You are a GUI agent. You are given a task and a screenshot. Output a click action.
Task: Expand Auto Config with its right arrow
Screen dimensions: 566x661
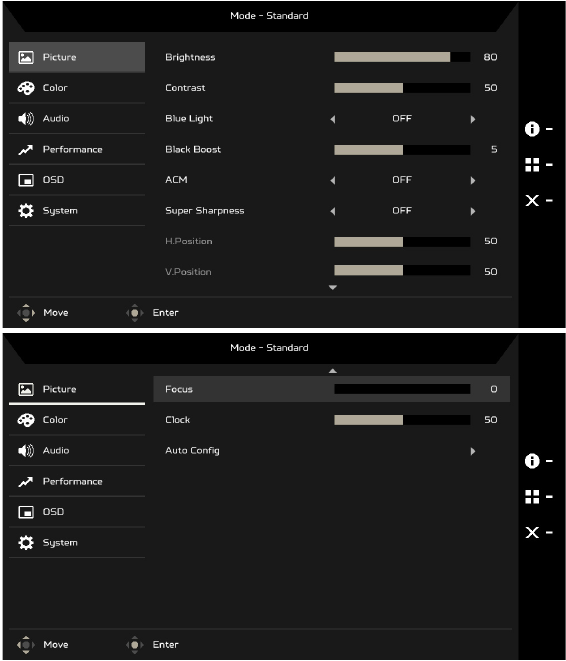(473, 451)
